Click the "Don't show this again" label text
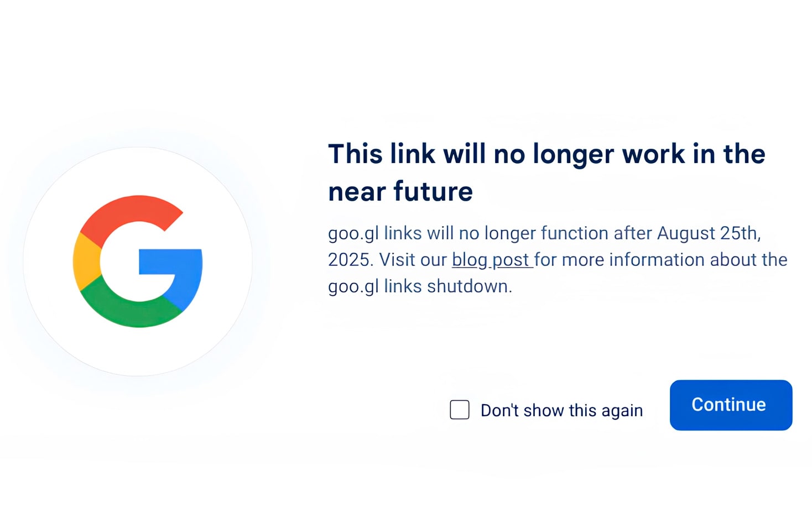 [561, 411]
